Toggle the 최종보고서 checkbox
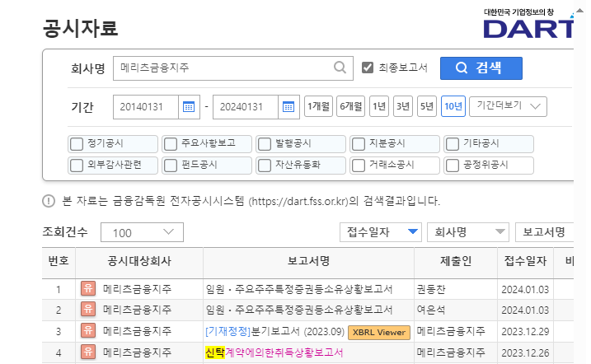Viewport: 591px width, 364px height. pos(368,68)
